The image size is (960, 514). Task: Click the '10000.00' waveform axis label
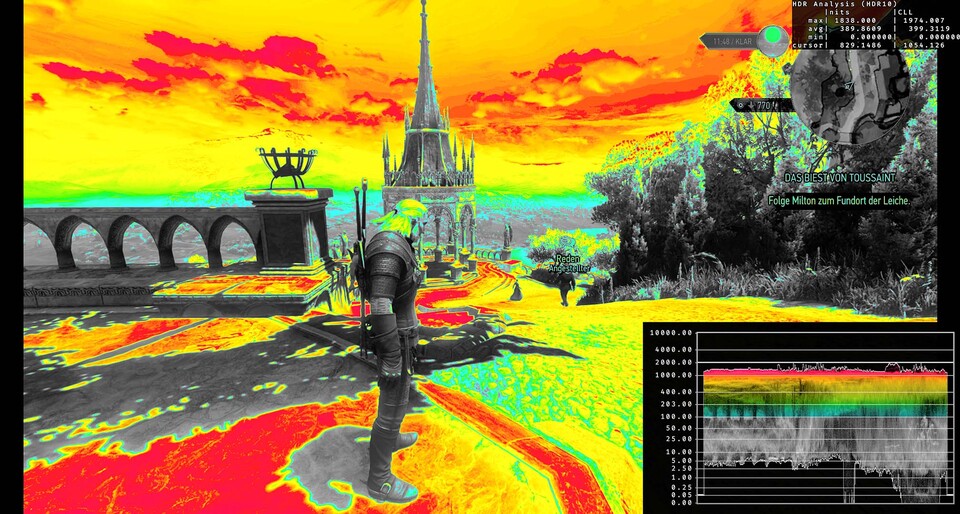pyautogui.click(x=671, y=333)
